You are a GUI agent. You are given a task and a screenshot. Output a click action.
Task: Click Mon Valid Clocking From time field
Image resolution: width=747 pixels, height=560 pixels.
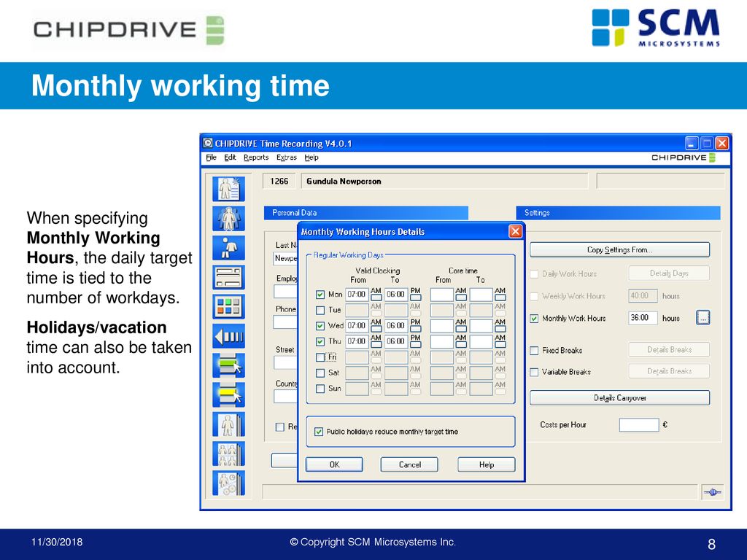pos(357,295)
